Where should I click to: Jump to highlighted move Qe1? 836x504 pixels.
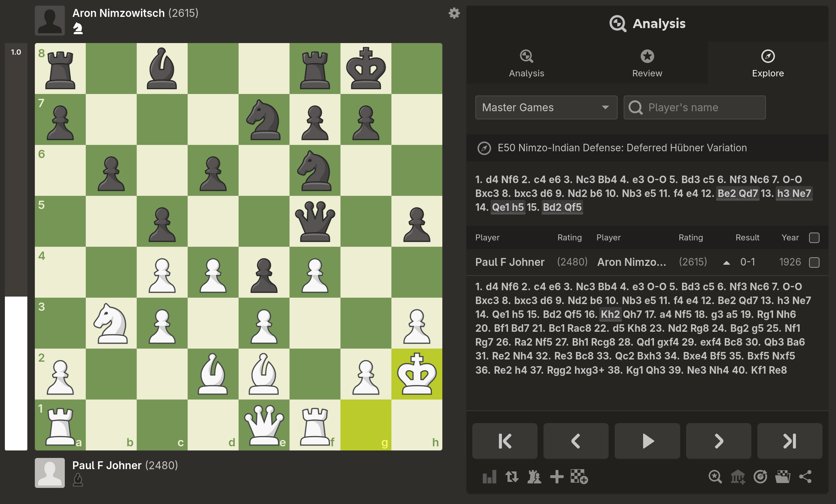point(501,207)
